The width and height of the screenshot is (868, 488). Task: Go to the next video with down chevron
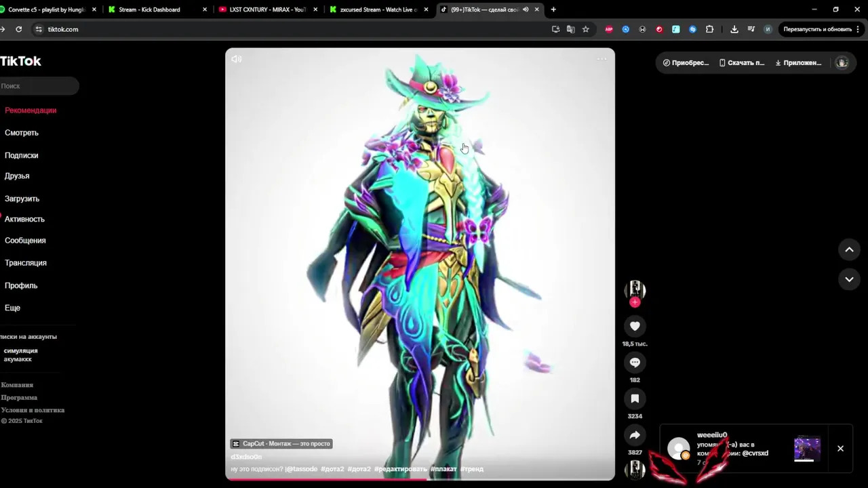pos(849,279)
